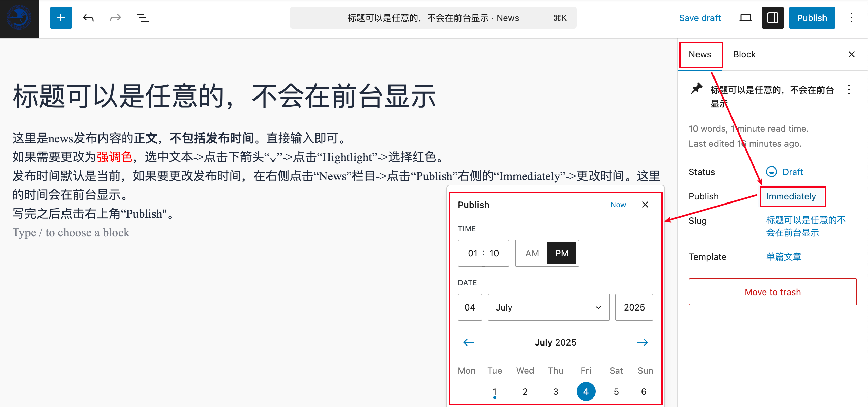Open the top-right Options three-dot menu
This screenshot has width=868, height=407.
[x=851, y=18]
